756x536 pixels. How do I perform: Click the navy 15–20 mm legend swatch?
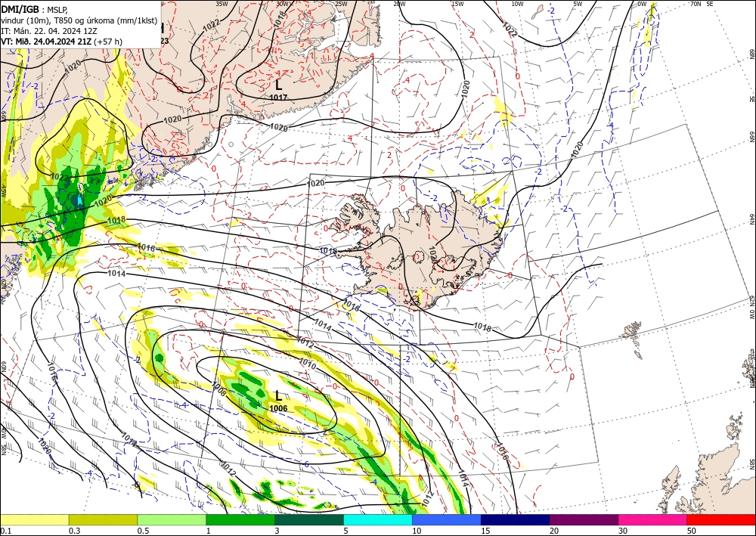516,519
